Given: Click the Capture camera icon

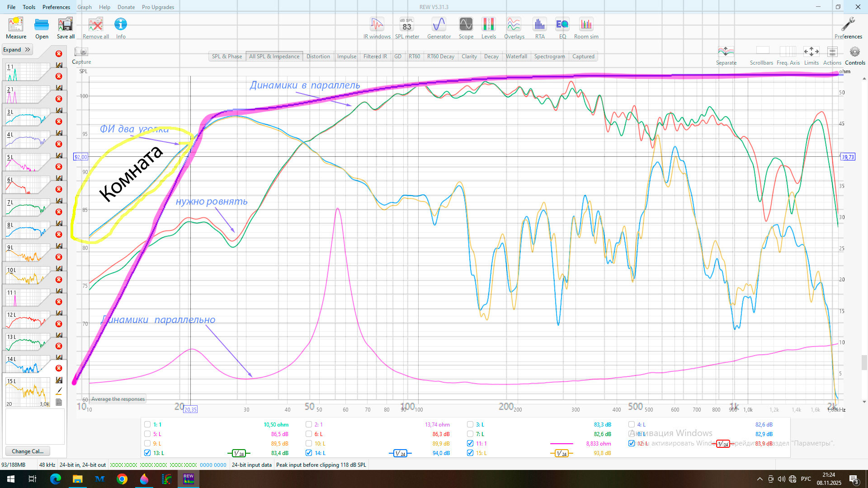Looking at the screenshot, I should [x=81, y=52].
